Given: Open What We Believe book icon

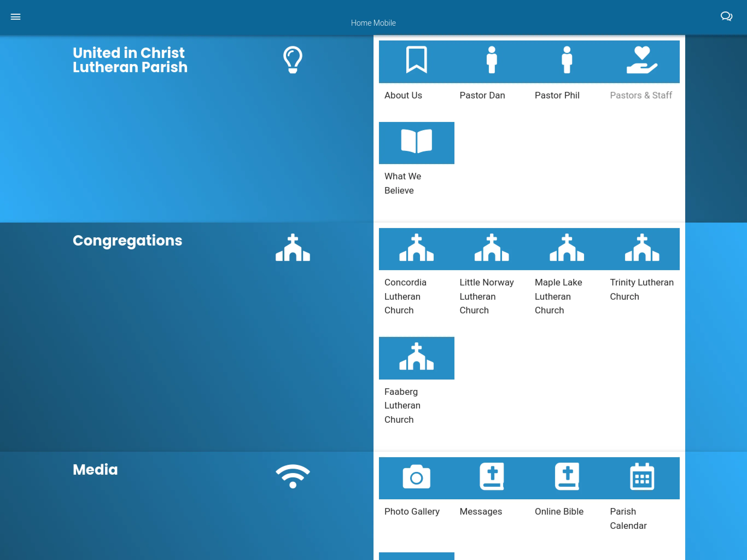Looking at the screenshot, I should (416, 143).
